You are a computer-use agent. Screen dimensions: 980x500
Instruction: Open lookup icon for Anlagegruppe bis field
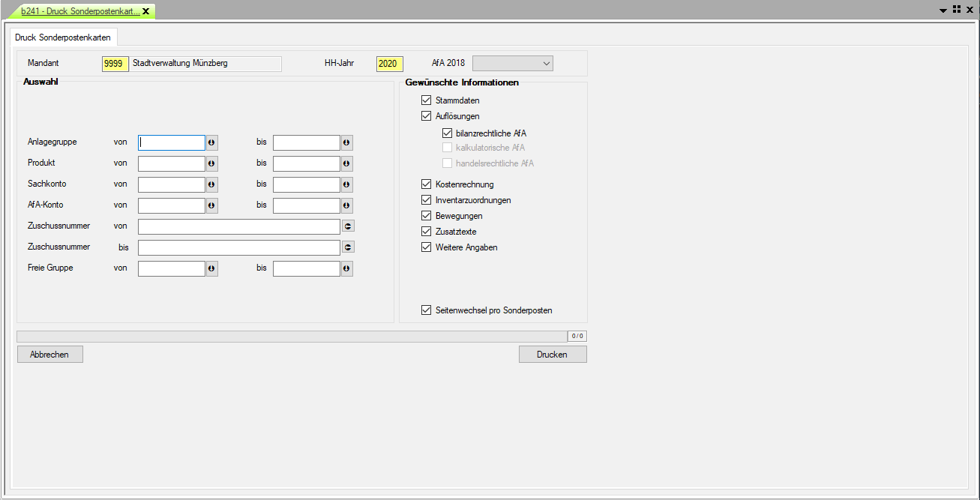(x=346, y=143)
